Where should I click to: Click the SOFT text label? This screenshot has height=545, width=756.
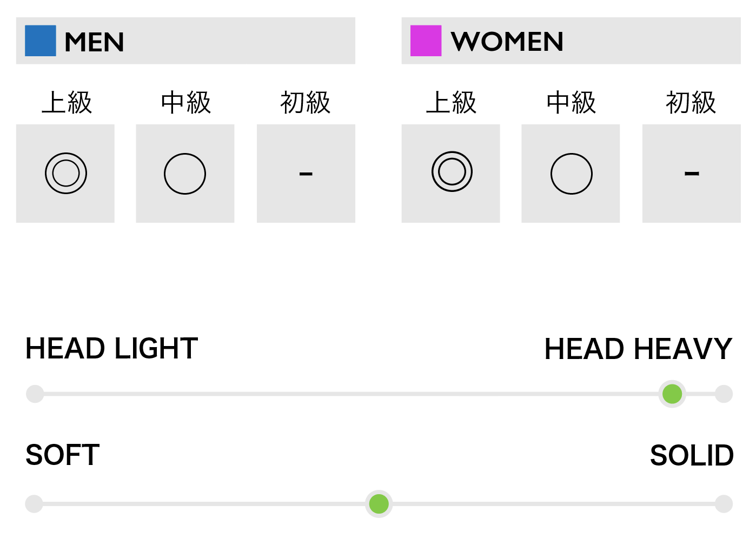point(63,455)
